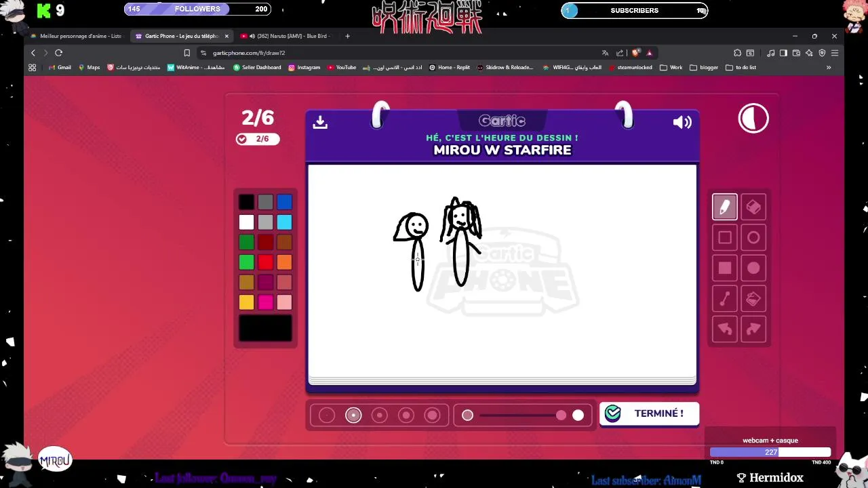Download the drawing with the download icon
Screen dimensions: 868x488
(320, 122)
